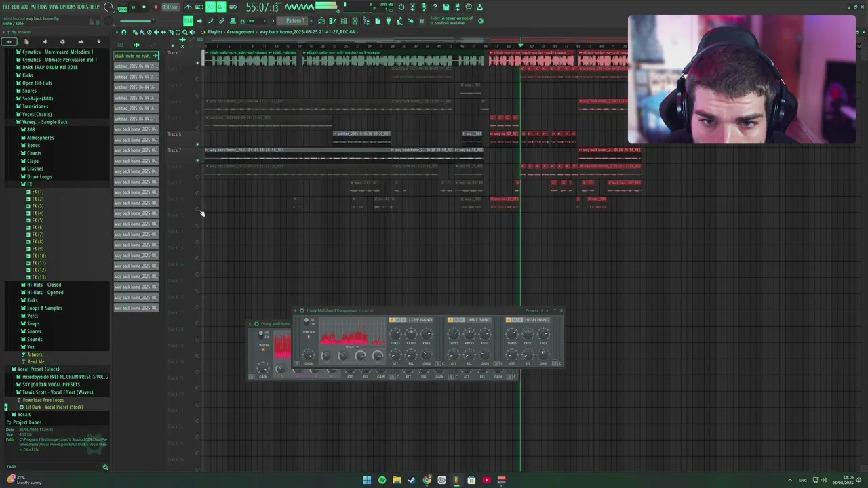
Task: Open the OPTIONS menu
Action: pos(68,7)
